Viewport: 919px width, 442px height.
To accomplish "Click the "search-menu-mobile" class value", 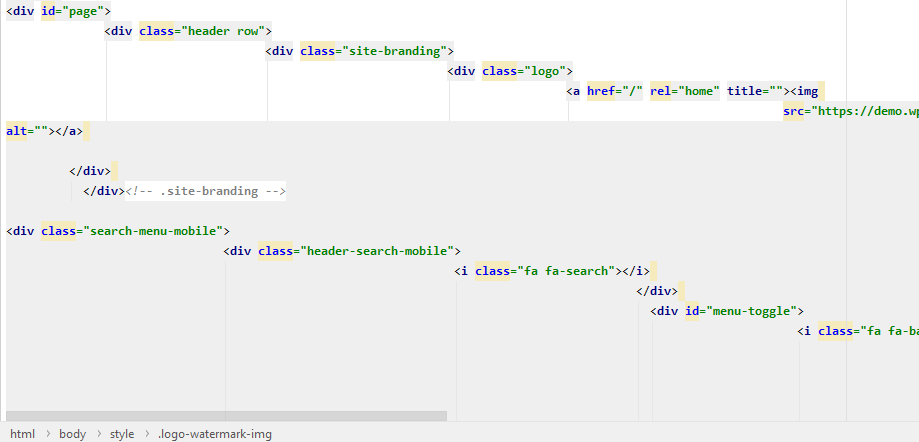I will point(155,231).
